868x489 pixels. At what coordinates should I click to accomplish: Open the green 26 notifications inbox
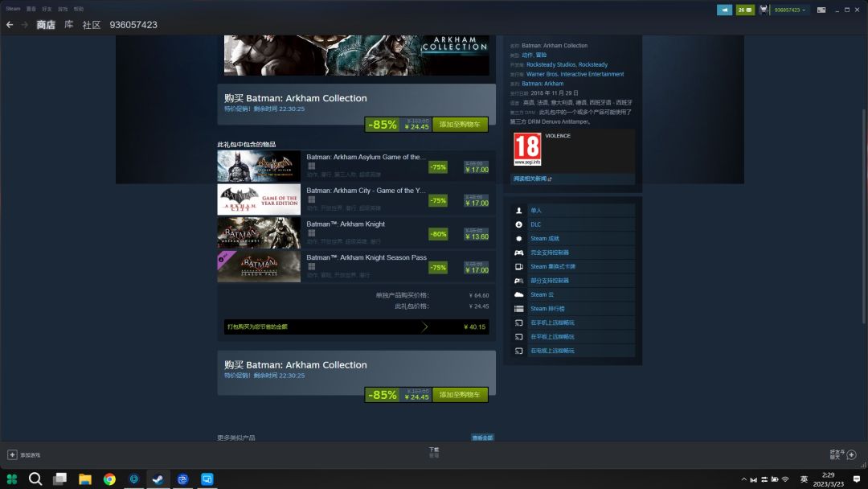(745, 10)
